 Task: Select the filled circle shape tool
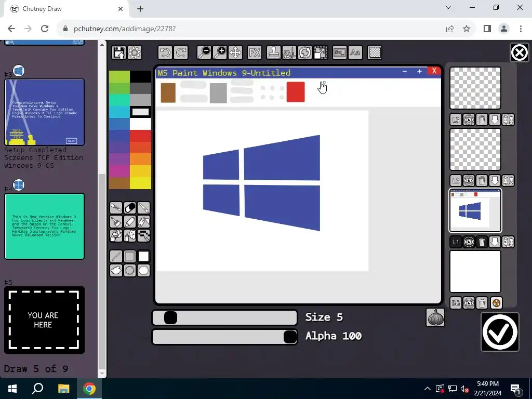pos(144,270)
